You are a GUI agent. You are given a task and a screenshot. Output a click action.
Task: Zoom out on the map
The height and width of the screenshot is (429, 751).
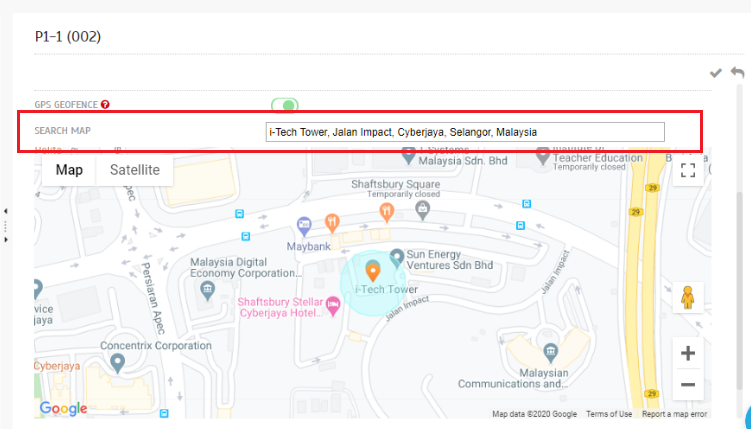coord(688,384)
